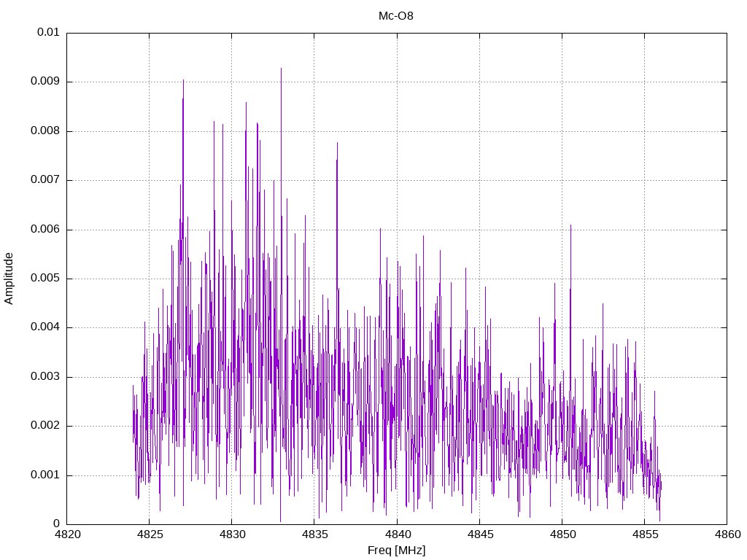Click the 0.004 y-axis tick label
Viewport: 747px width, 560px height.
(x=45, y=327)
